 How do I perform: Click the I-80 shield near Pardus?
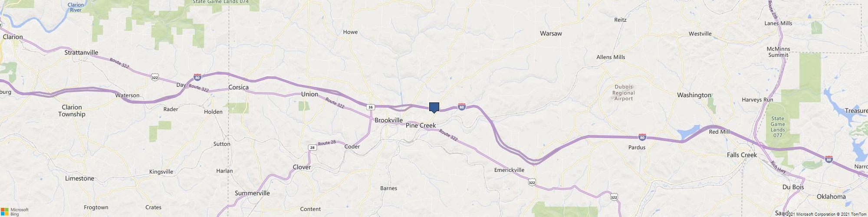point(642,137)
